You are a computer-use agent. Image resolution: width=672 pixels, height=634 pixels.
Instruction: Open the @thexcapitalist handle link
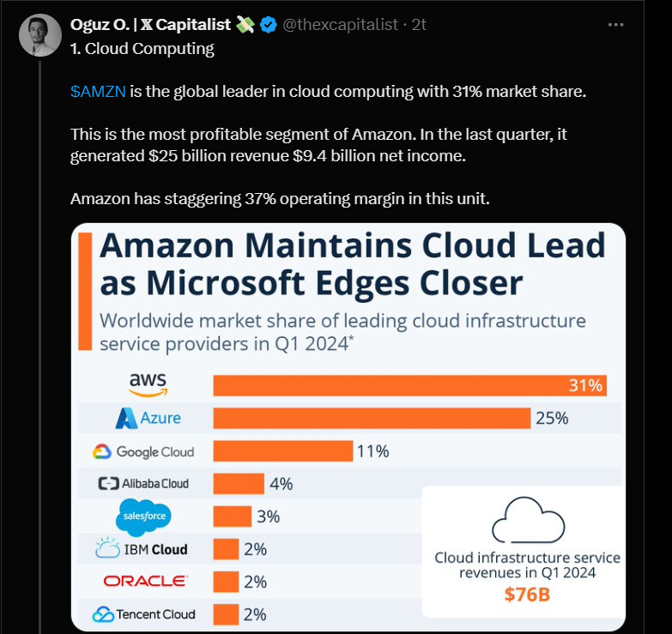click(341, 26)
